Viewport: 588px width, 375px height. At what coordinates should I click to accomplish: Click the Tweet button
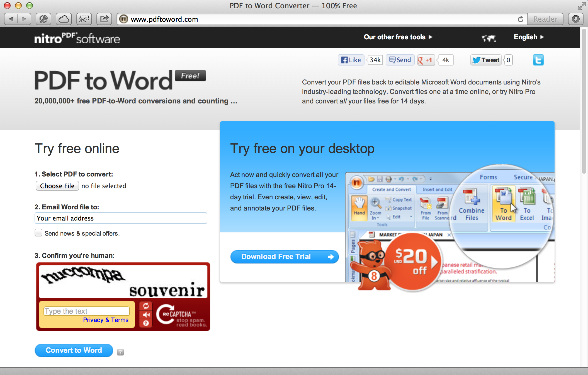tap(486, 60)
